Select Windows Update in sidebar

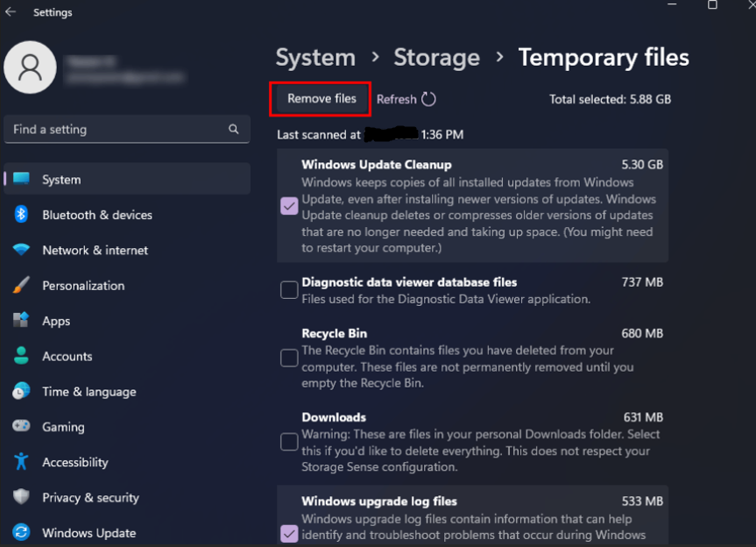coord(127,532)
